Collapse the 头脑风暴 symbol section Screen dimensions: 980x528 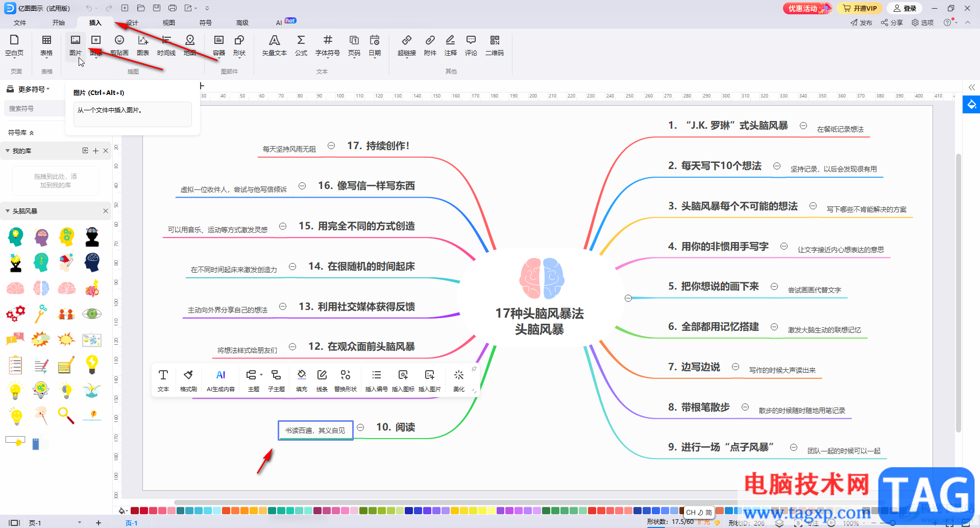(8, 211)
